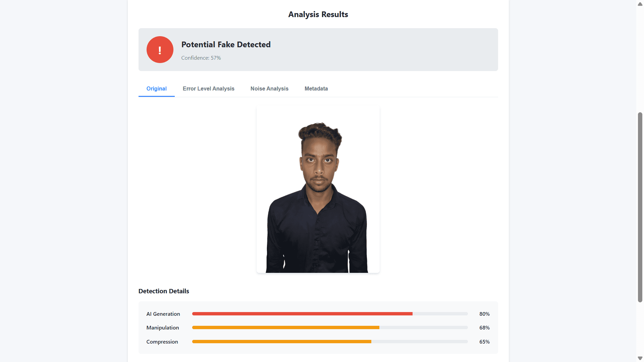Click the 'Detection Details' section header
This screenshot has width=644, height=362.
163,291
